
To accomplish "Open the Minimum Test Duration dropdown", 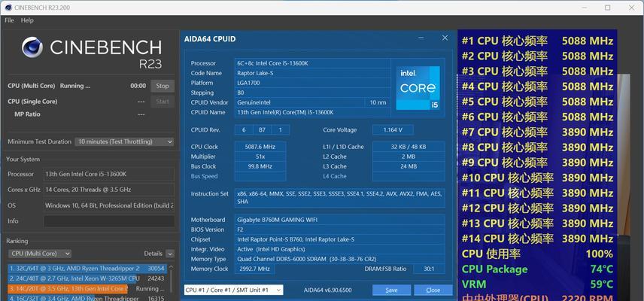I will (124, 141).
